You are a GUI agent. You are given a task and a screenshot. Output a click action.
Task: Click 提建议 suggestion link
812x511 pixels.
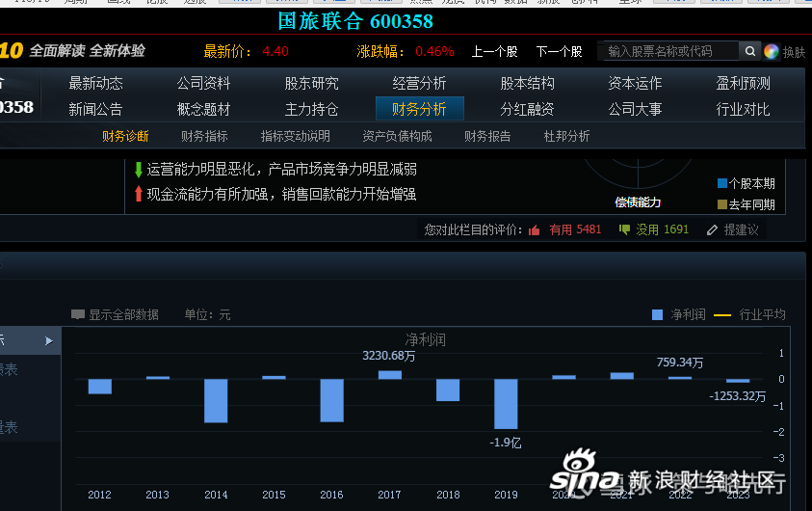pos(741,229)
